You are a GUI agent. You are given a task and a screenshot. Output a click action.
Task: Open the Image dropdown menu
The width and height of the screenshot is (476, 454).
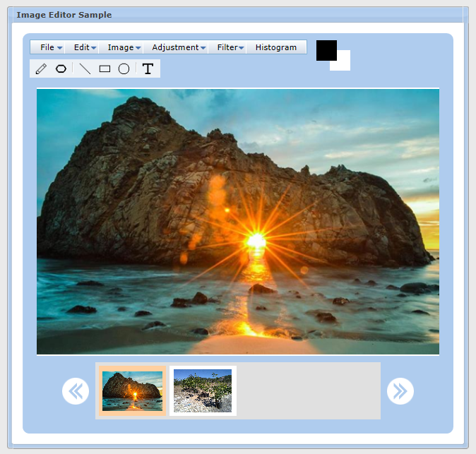click(124, 47)
